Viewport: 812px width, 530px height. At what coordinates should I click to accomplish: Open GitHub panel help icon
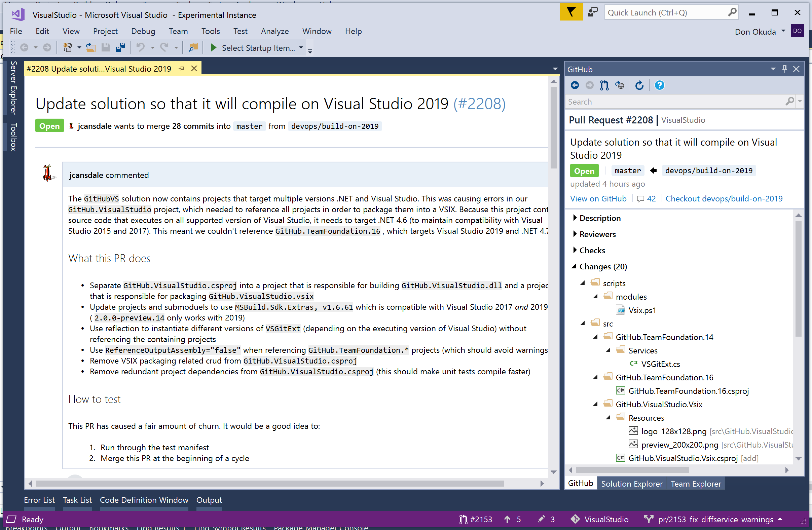coord(659,85)
